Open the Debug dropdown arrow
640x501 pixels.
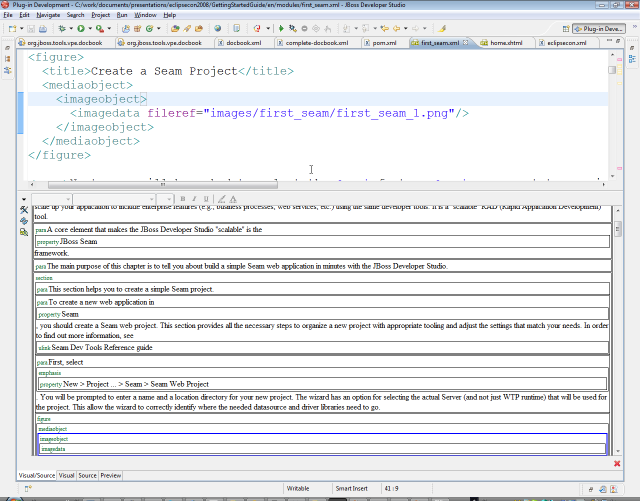pyautogui.click(x=71, y=29)
